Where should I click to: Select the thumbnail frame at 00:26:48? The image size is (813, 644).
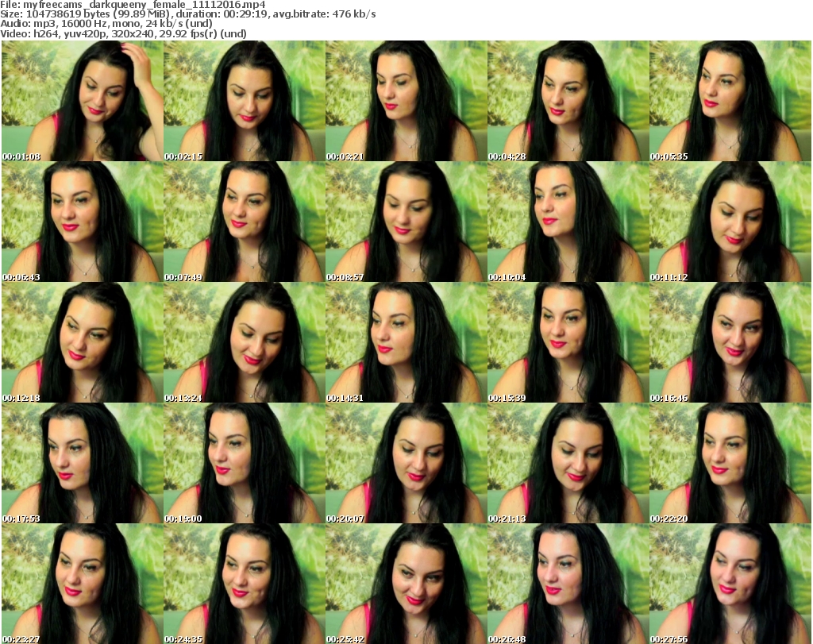[x=568, y=584]
